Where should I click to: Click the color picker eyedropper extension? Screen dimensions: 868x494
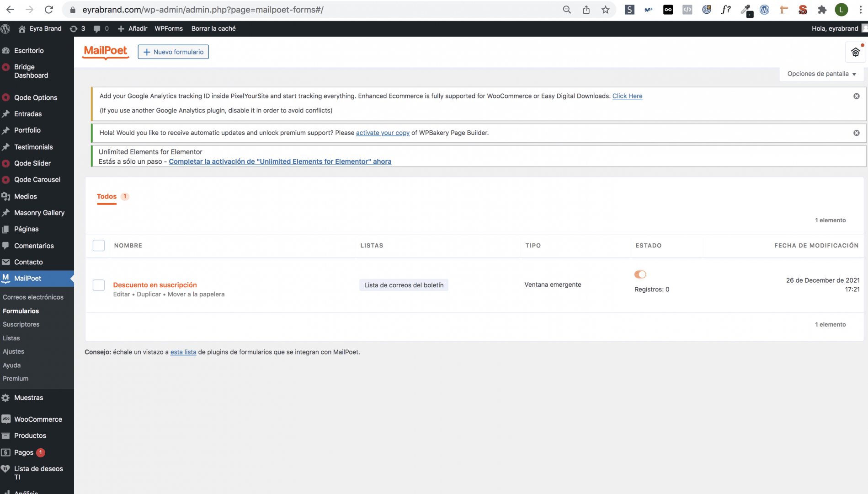tap(746, 10)
